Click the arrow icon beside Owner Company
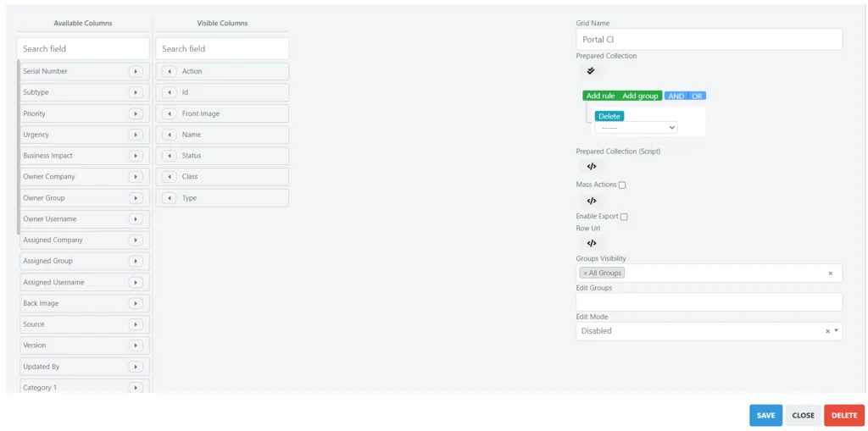 (136, 177)
